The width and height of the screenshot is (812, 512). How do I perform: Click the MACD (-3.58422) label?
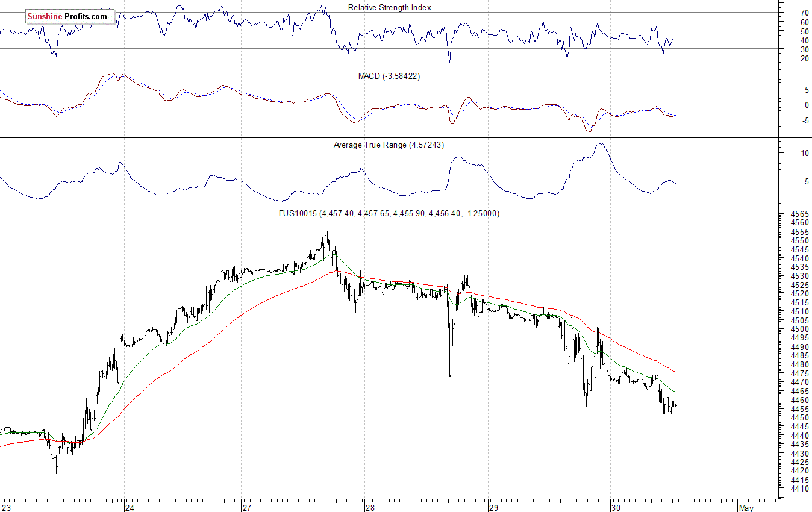[390, 76]
